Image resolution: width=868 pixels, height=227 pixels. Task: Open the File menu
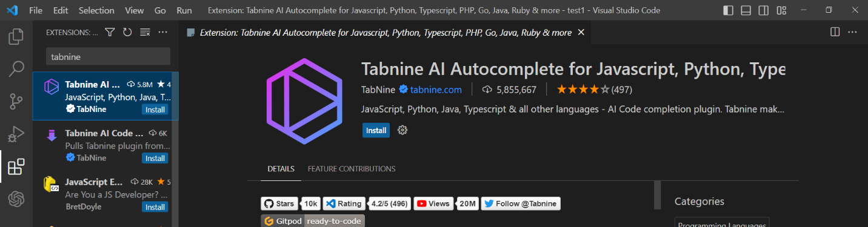[x=36, y=10]
